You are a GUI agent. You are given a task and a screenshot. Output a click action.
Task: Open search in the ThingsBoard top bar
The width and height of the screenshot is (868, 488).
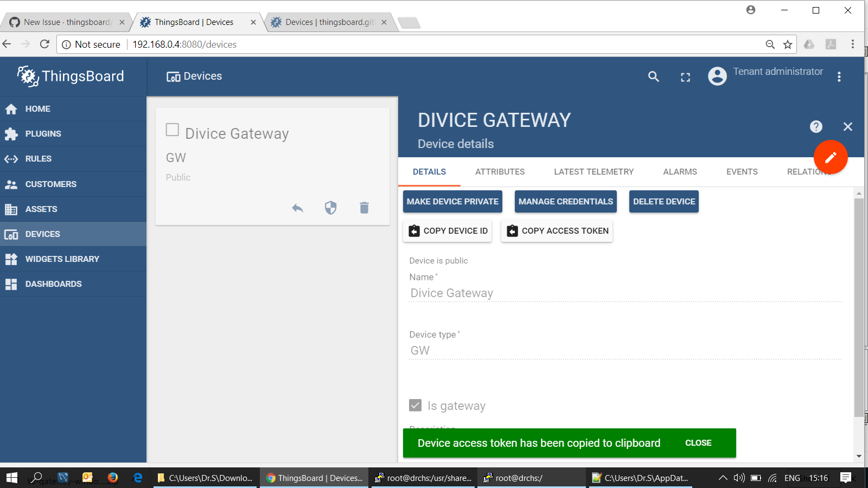point(653,76)
